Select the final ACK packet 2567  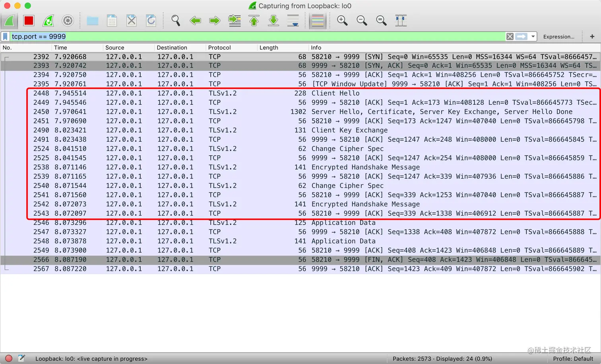[300, 269]
